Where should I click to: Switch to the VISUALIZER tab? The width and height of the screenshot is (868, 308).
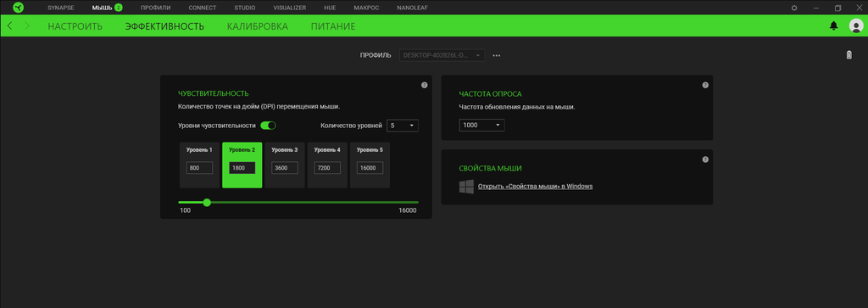click(290, 8)
